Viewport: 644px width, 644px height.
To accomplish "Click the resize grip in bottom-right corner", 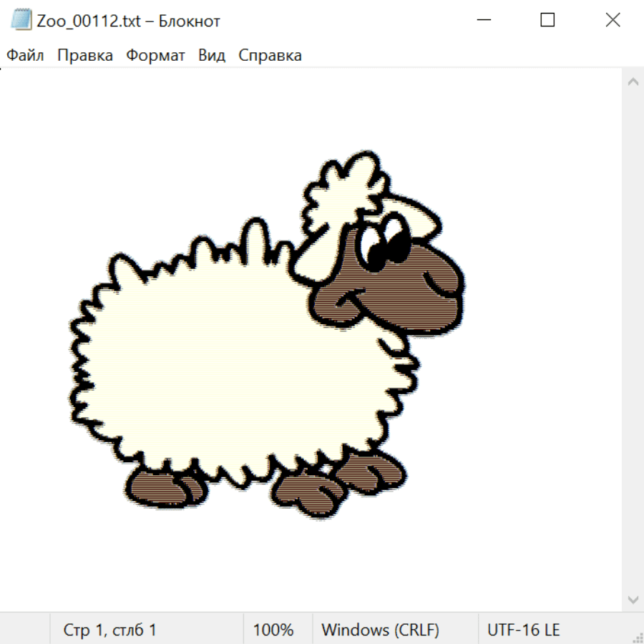I will pyautogui.click(x=638, y=638).
